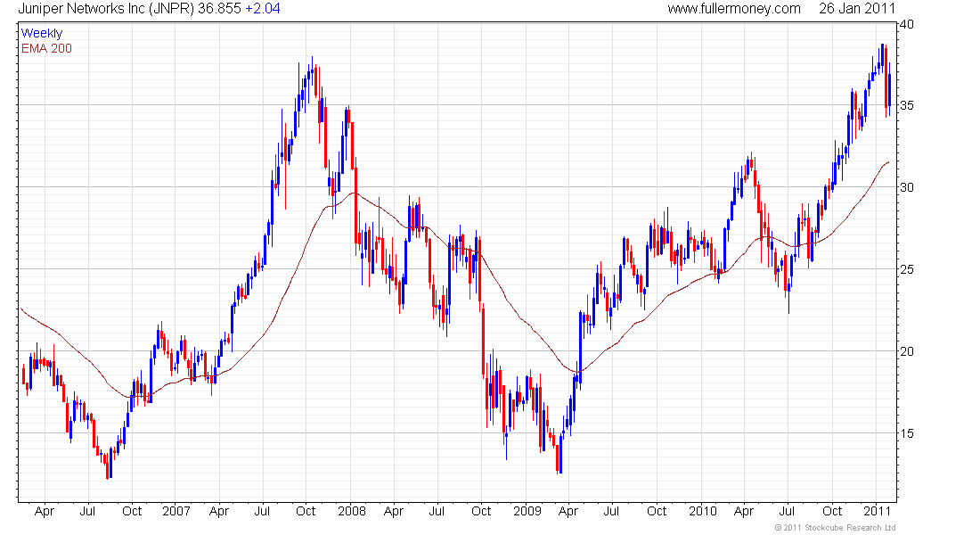The image size is (980, 535).
Task: Click the Stockcube Research Ltd copyright text
Action: (x=835, y=528)
